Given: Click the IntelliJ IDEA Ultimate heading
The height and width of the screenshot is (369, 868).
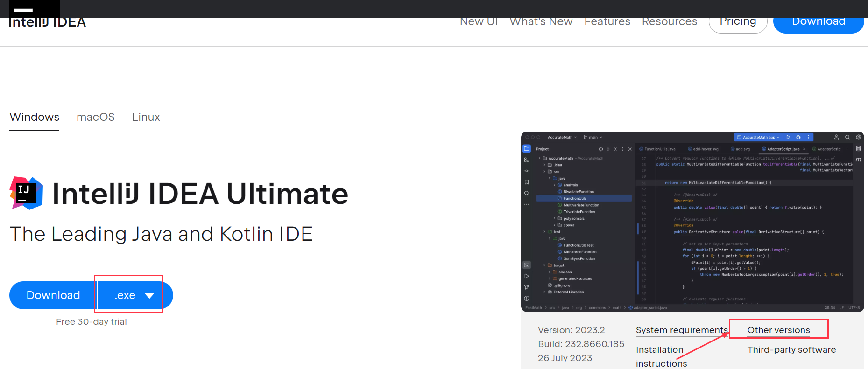Looking at the screenshot, I should tap(200, 194).
